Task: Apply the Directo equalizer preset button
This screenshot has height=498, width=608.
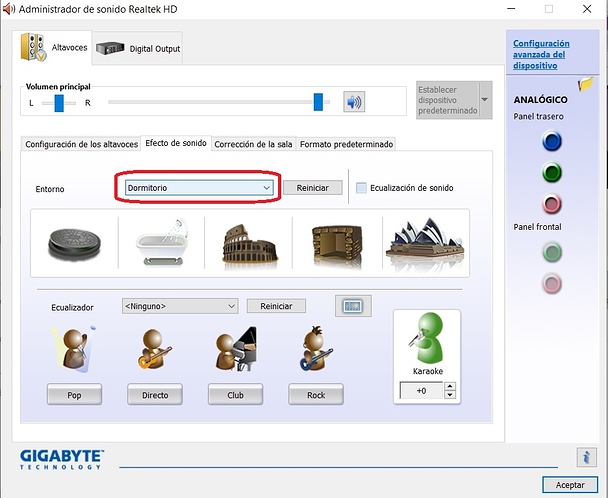Action: click(x=155, y=395)
